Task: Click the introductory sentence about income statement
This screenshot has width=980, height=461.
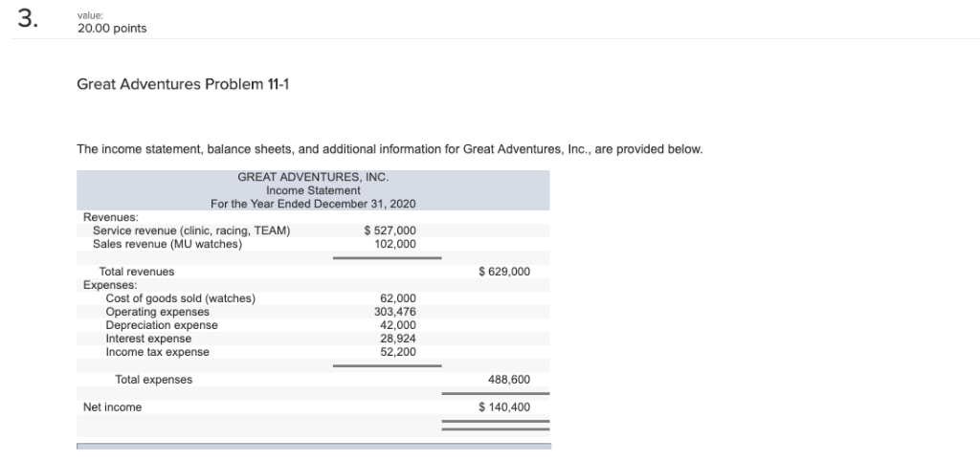Action: (390, 150)
